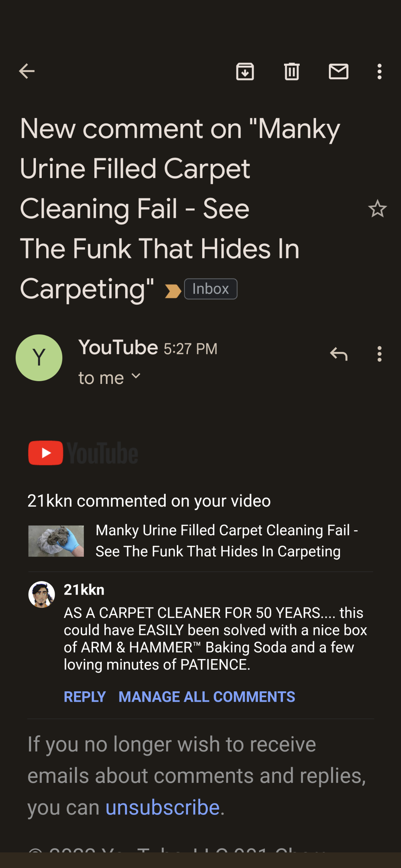Open message options three-dot menu
Viewport: 401px width, 868px height.
pyautogui.click(x=379, y=354)
